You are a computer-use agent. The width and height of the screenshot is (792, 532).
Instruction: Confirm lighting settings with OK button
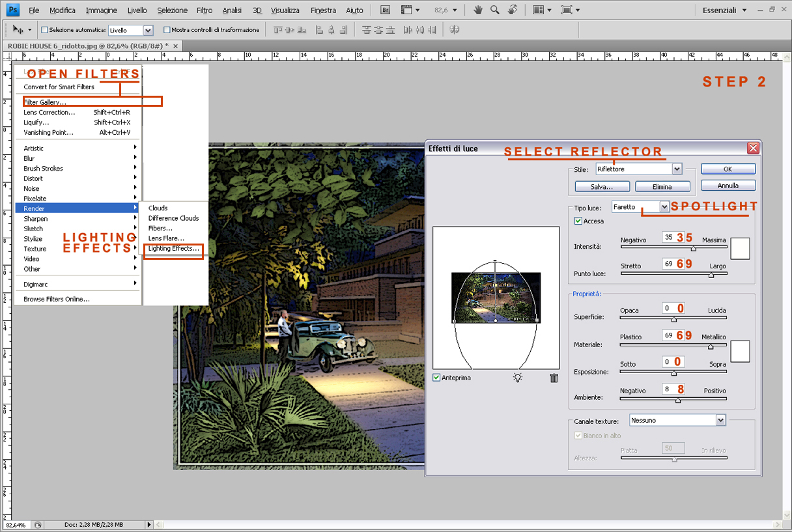coord(728,168)
